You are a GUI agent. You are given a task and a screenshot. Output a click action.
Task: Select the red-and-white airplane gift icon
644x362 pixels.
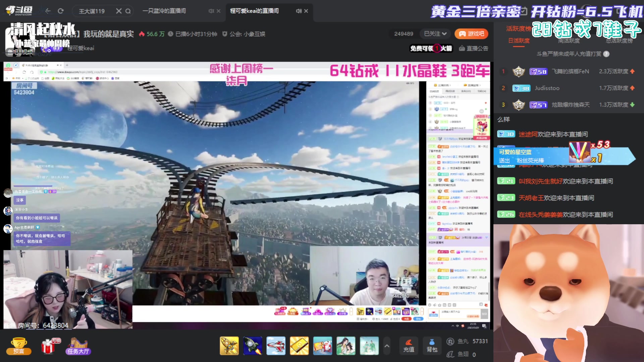click(276, 346)
